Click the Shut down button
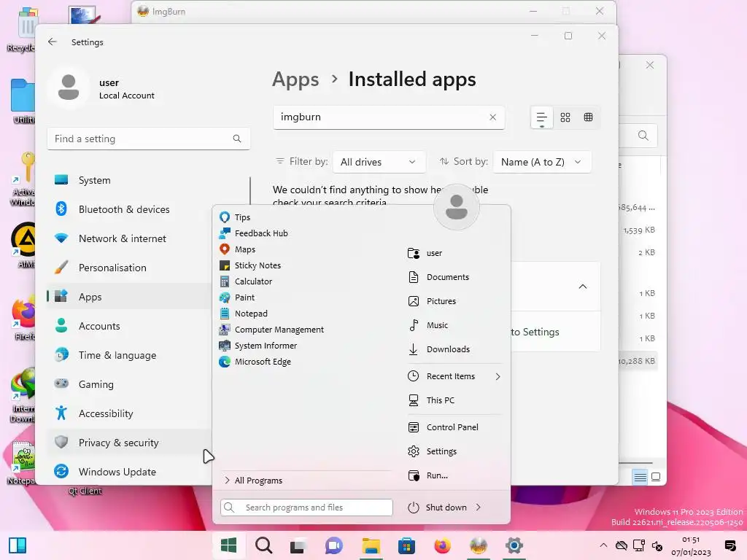The image size is (747, 560). (x=438, y=507)
